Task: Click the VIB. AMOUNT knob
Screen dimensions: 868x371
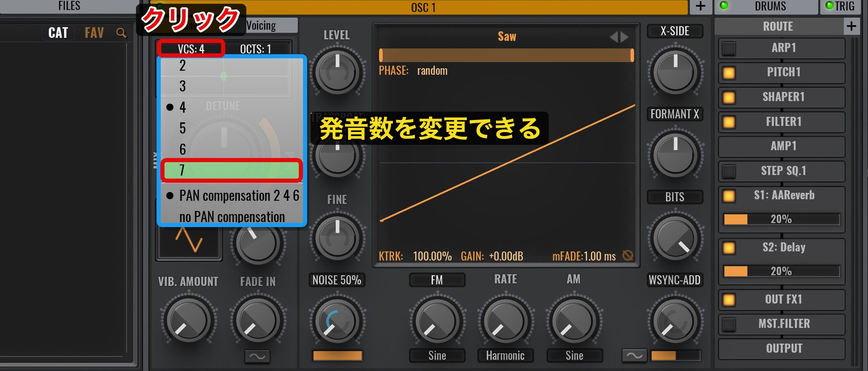Action: pyautogui.click(x=188, y=320)
